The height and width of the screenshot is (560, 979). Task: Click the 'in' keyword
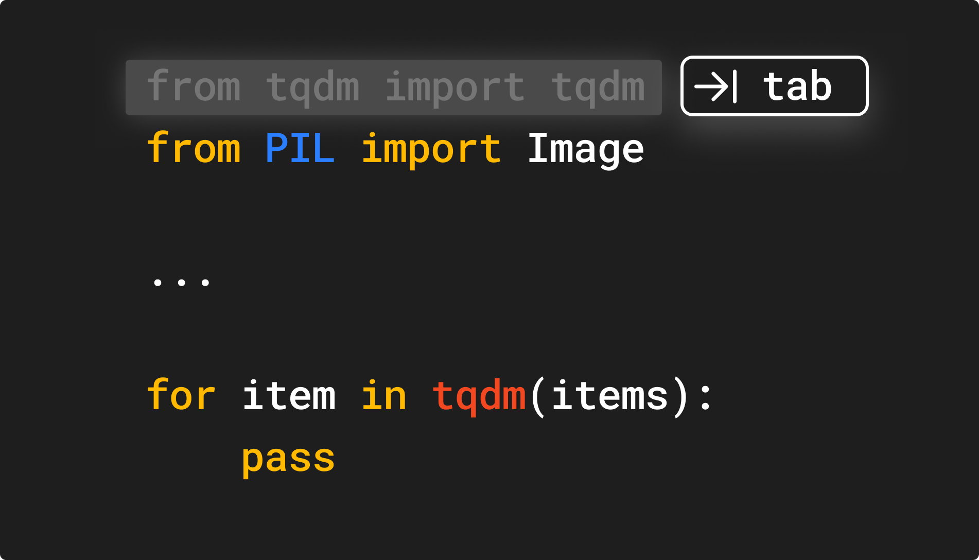click(384, 395)
